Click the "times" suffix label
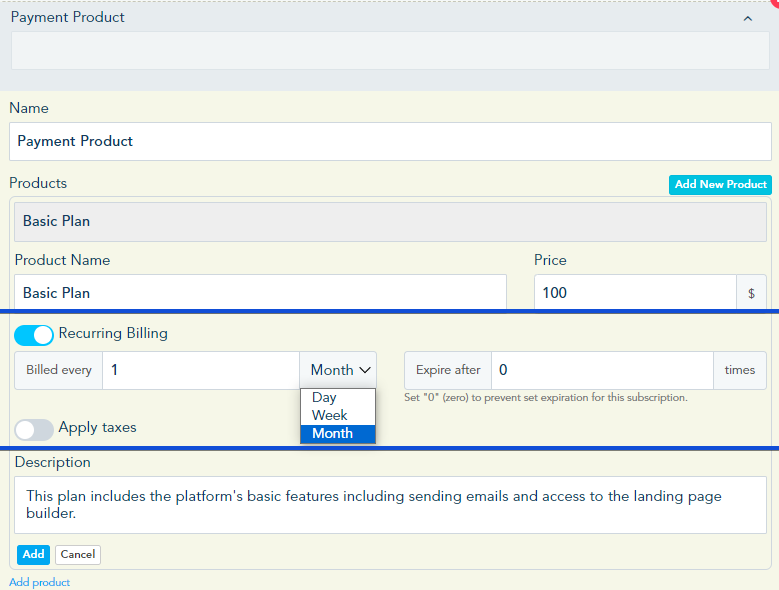 (740, 370)
